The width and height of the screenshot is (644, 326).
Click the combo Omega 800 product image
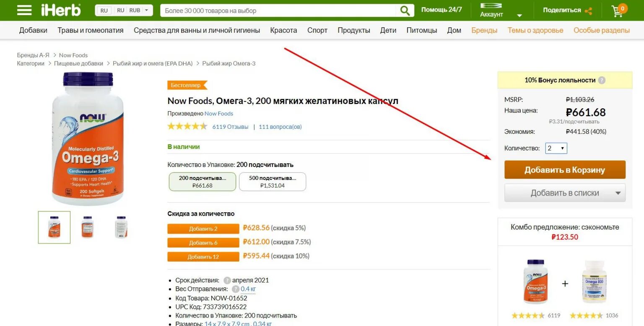[594, 282]
